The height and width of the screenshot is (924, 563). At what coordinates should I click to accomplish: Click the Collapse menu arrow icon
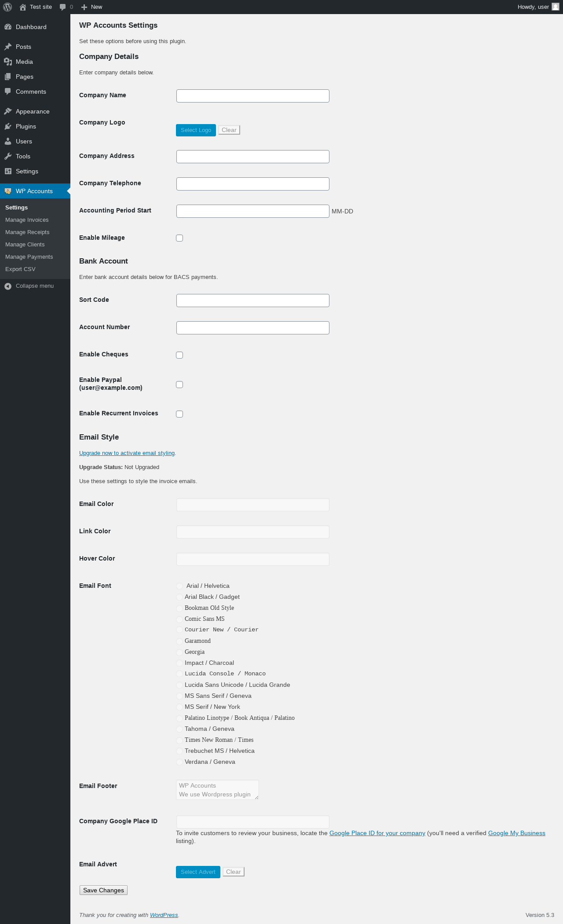[8, 286]
